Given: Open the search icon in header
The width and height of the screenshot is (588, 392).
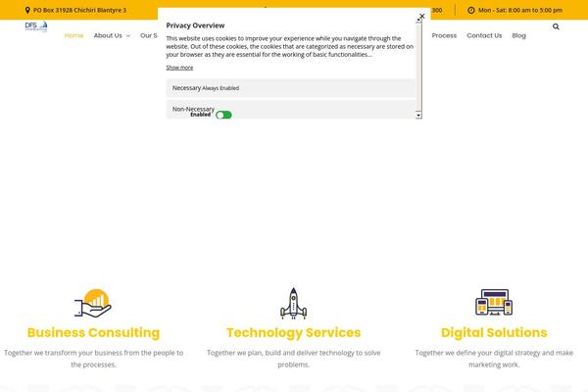Looking at the screenshot, I should (556, 26).
